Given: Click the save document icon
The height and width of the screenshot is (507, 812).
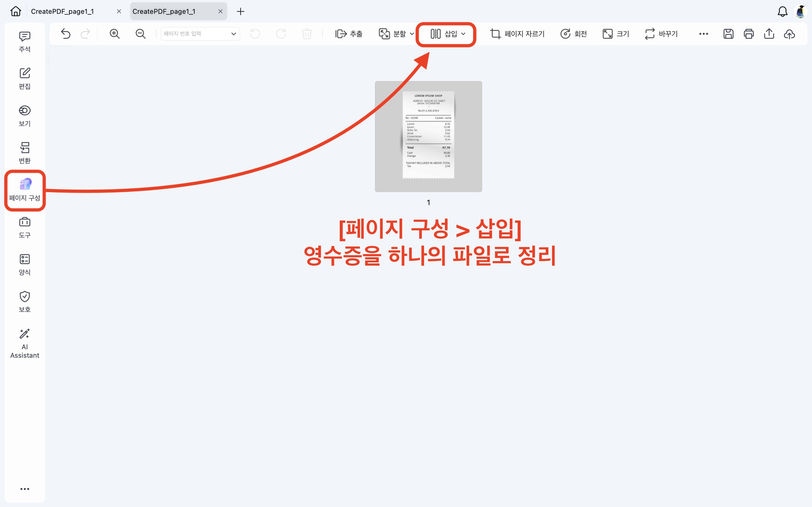Looking at the screenshot, I should pyautogui.click(x=728, y=34).
